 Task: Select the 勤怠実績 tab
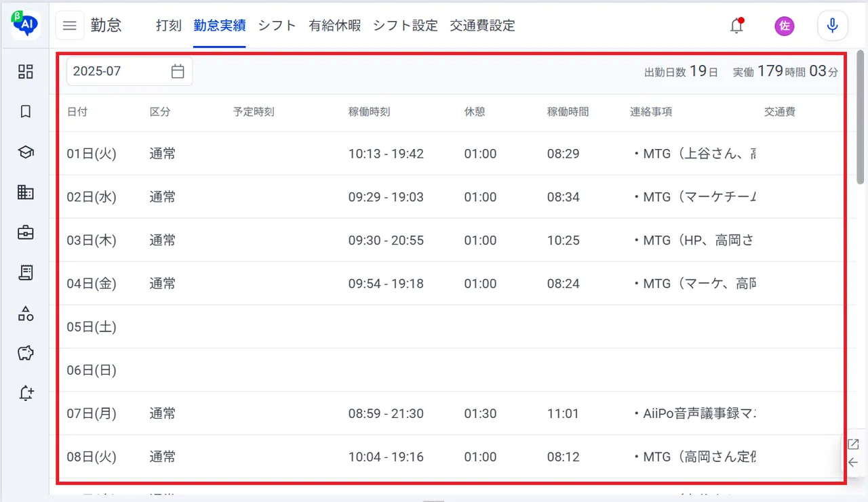[220, 26]
